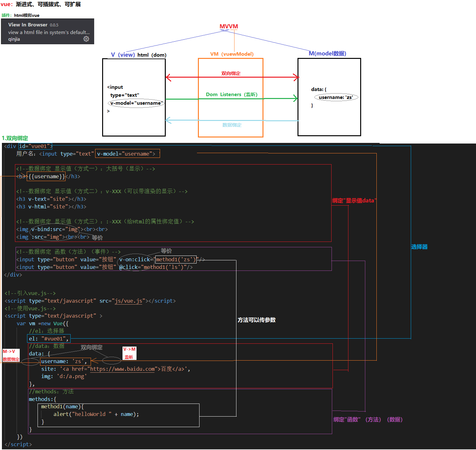
Task: Open the https://www.baidu.com link in code
Action: [x=122, y=369]
